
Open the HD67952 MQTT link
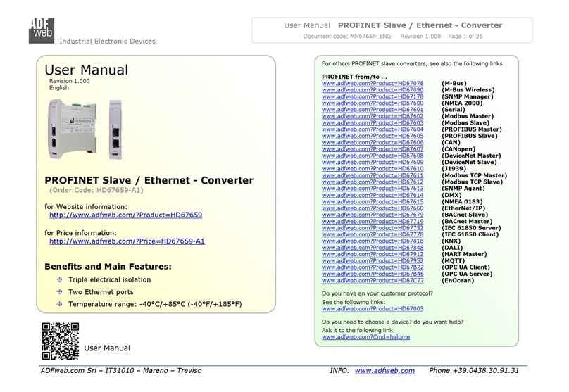tap(373, 260)
